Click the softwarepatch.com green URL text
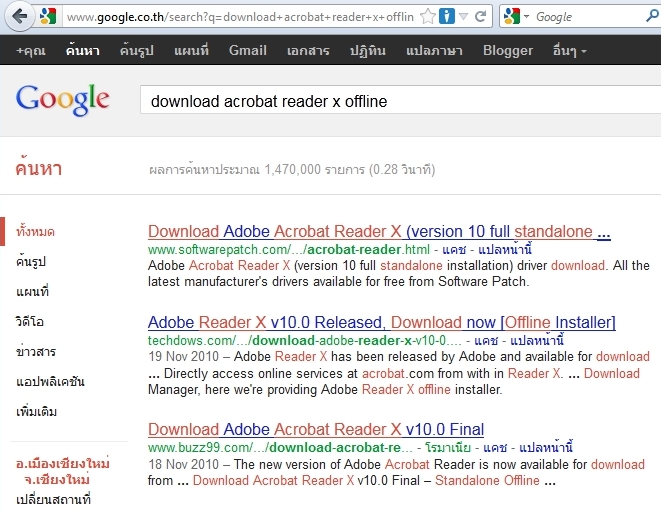The height and width of the screenshot is (511, 661). coord(289,250)
